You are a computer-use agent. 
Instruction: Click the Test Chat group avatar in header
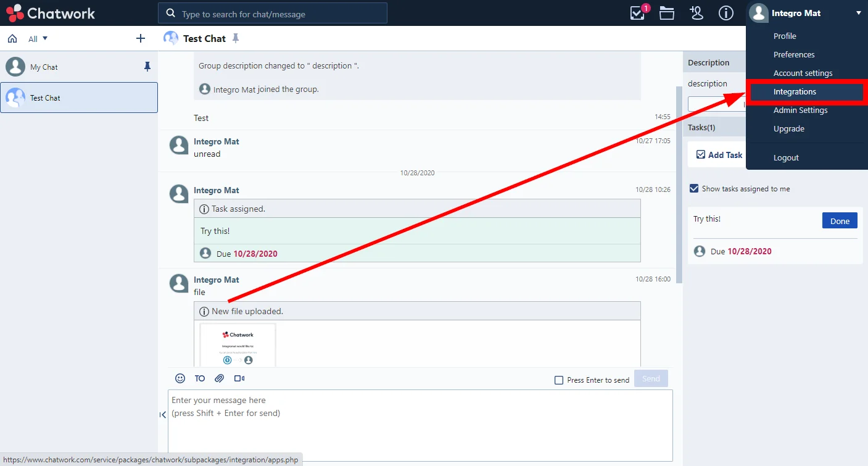[171, 38]
